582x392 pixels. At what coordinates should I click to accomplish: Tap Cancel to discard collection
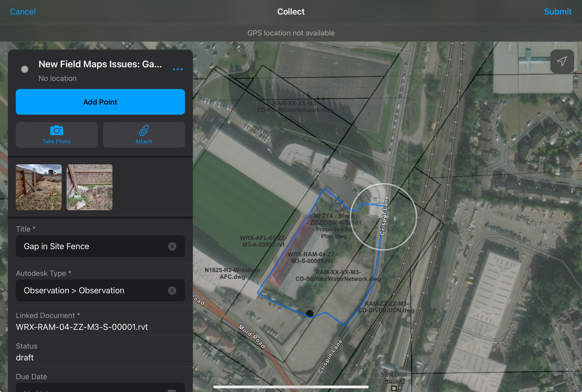point(23,12)
